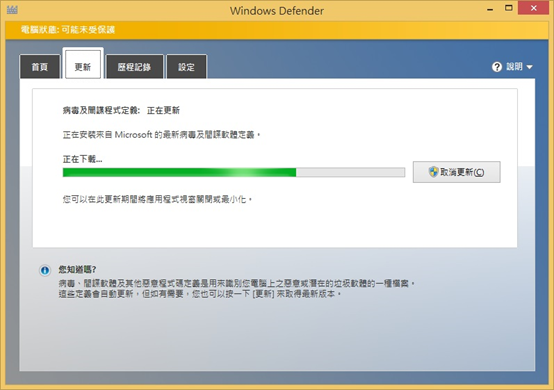The height and width of the screenshot is (390, 554).
Task: Click the Microsoft definitions installing message
Action: 161,135
